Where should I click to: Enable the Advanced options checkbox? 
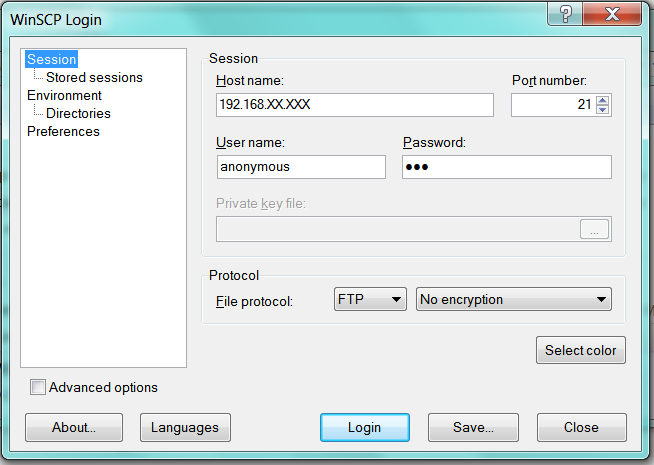38,387
